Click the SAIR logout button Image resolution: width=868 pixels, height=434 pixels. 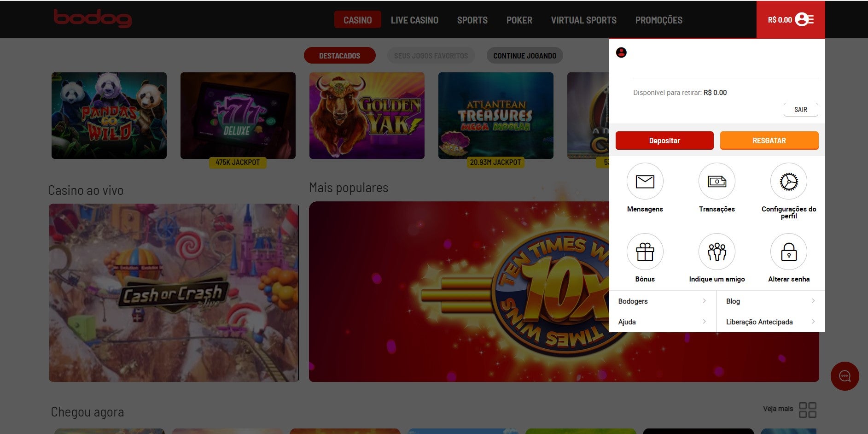(x=801, y=110)
